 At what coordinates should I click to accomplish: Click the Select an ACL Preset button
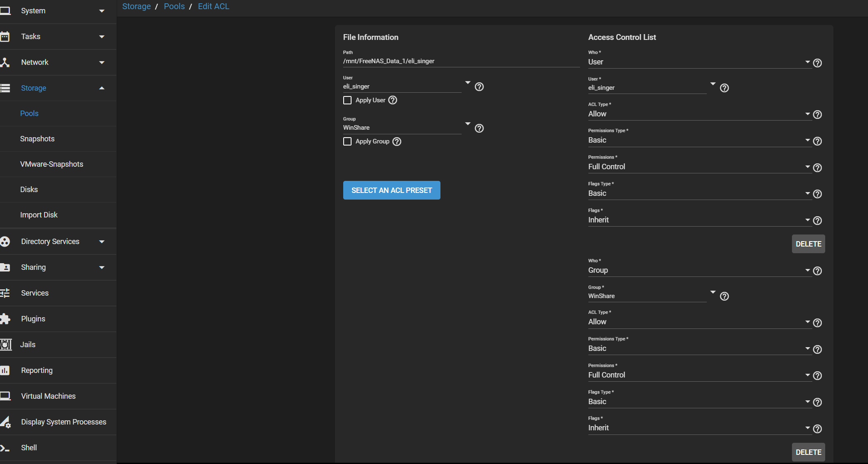(x=392, y=190)
